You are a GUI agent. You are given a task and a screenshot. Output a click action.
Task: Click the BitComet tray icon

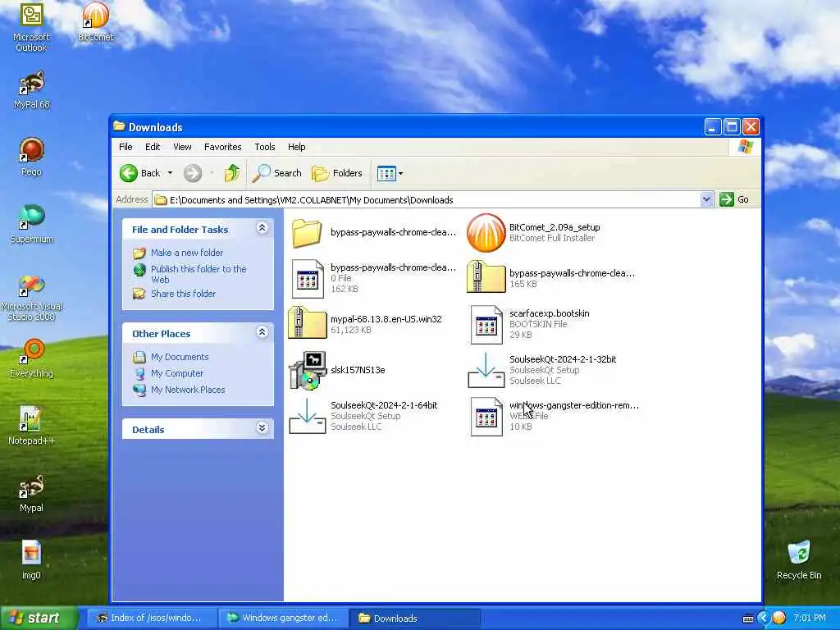779,618
